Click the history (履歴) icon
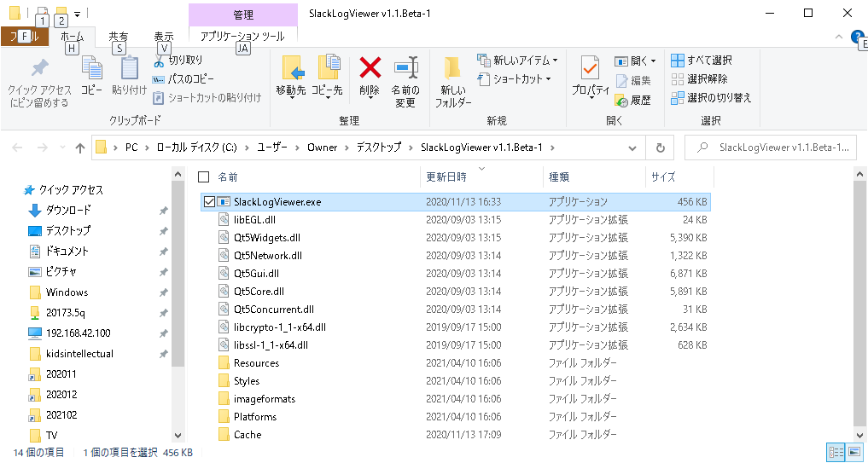 pyautogui.click(x=621, y=100)
